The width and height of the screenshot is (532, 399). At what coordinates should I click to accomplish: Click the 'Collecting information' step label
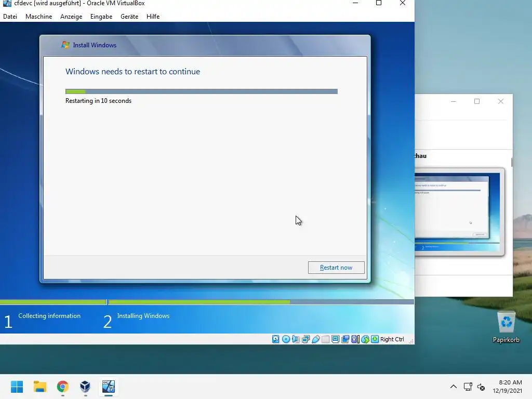49,315
